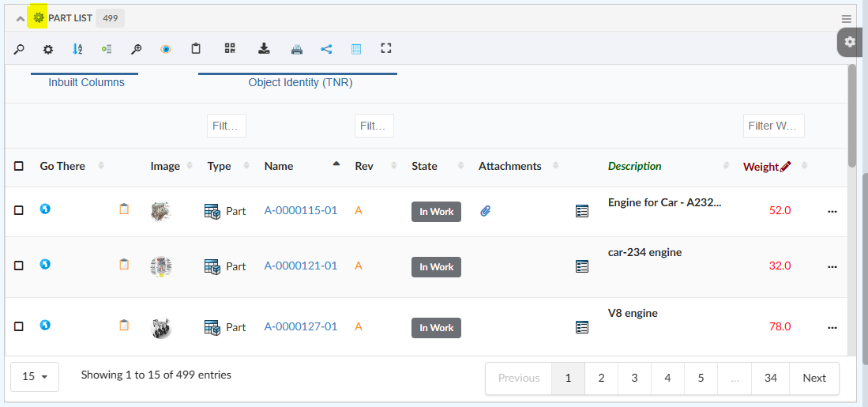Go to page 2 of results
Image resolution: width=868 pixels, height=407 pixels.
pos(601,378)
